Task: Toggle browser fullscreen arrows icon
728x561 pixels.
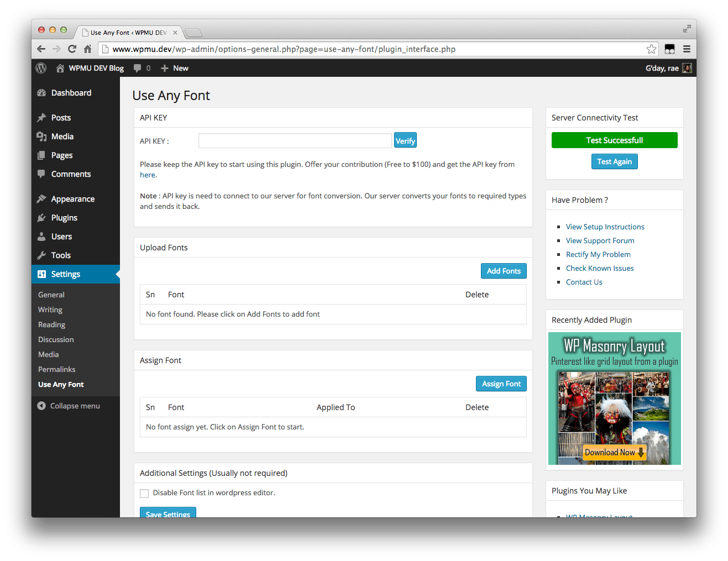Action: pos(687,29)
